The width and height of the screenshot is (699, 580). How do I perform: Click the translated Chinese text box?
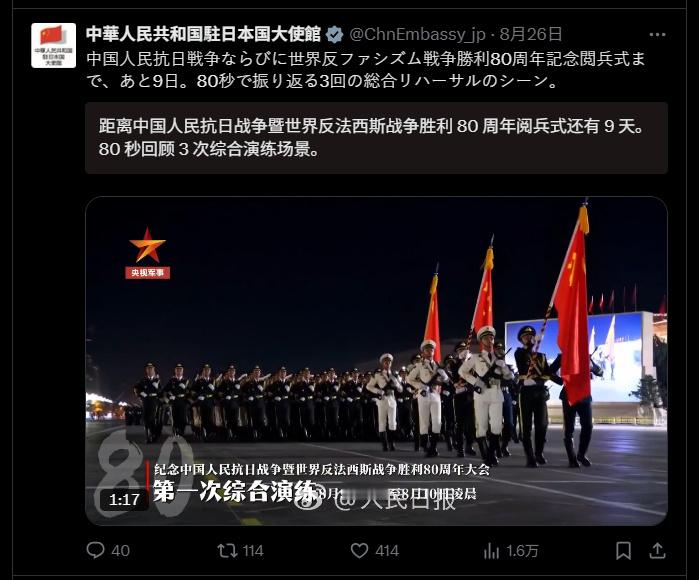coord(376,138)
